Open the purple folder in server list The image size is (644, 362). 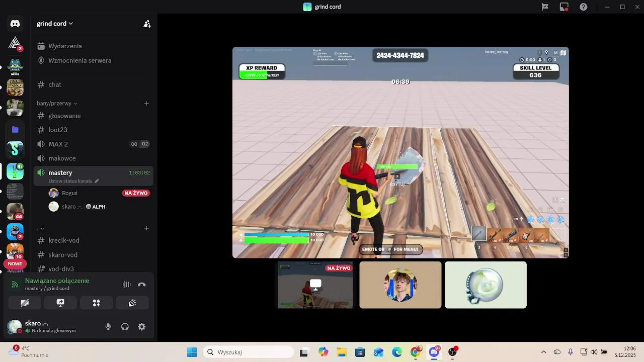pos(15,130)
